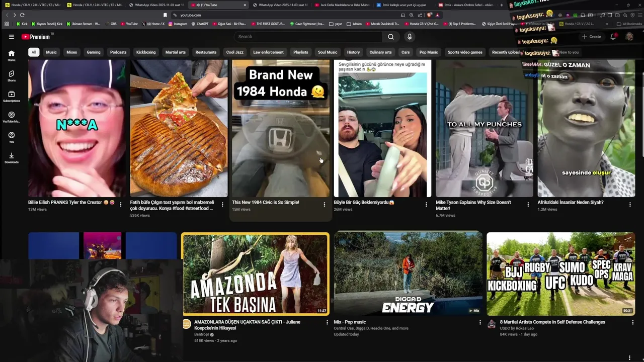Select the Law enforcement filter chip

pyautogui.click(x=268, y=52)
